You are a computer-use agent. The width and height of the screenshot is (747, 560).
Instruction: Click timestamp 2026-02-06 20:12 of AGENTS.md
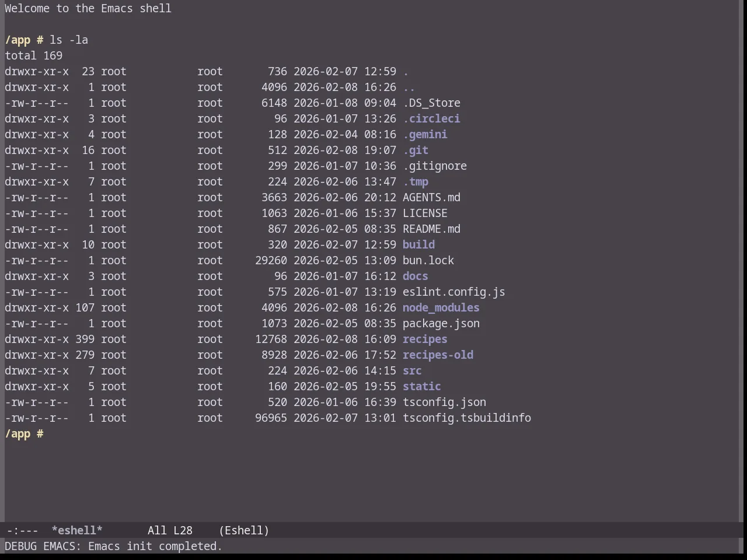click(x=345, y=197)
